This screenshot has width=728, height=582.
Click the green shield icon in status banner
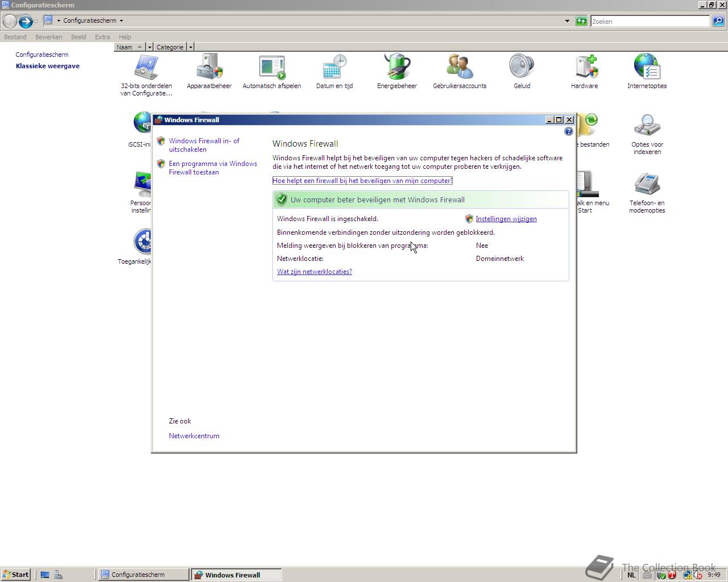pos(282,199)
